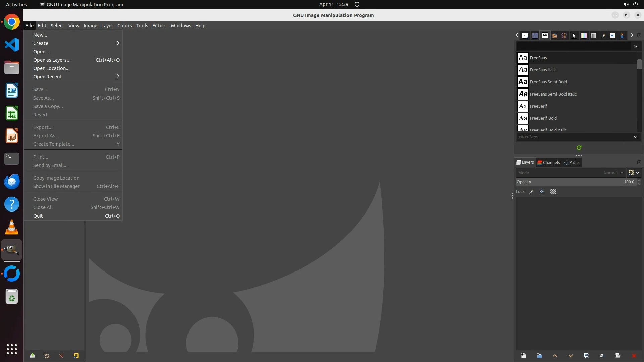Toggle the lock pixels paintbrush icon

(x=531, y=192)
